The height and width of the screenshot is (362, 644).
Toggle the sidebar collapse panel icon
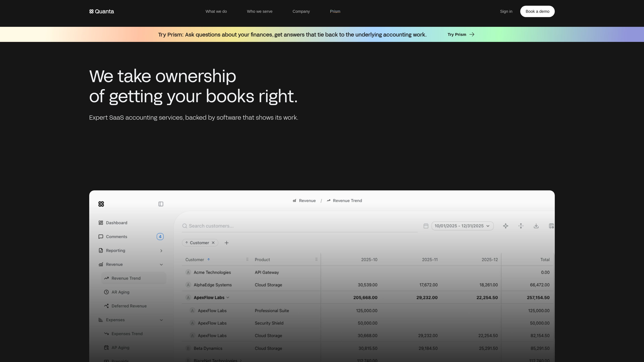coord(161,204)
